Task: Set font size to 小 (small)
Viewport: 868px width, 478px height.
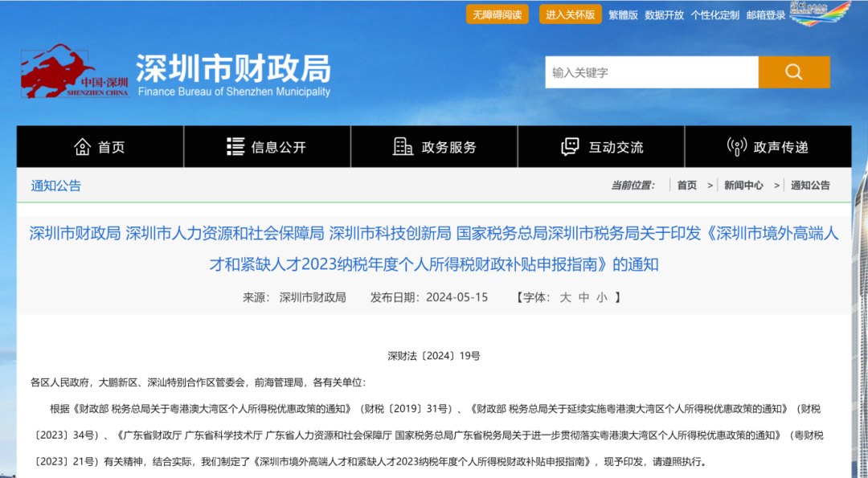Action: [x=602, y=297]
